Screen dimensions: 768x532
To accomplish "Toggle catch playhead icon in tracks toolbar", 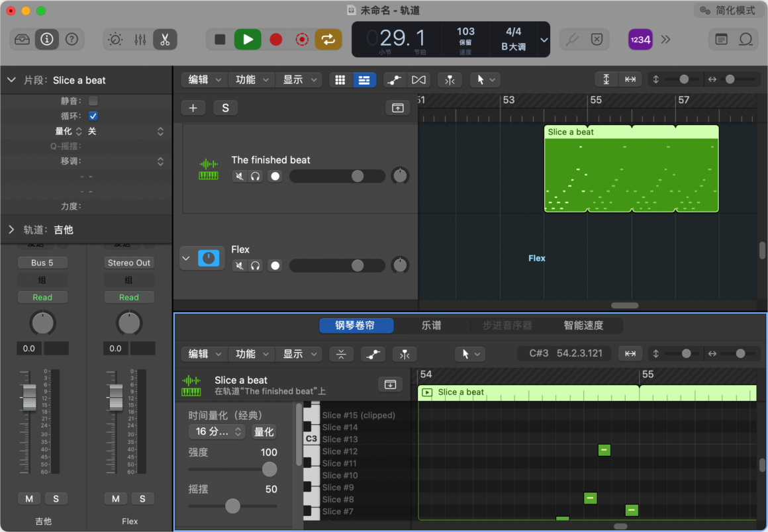I will (x=450, y=80).
